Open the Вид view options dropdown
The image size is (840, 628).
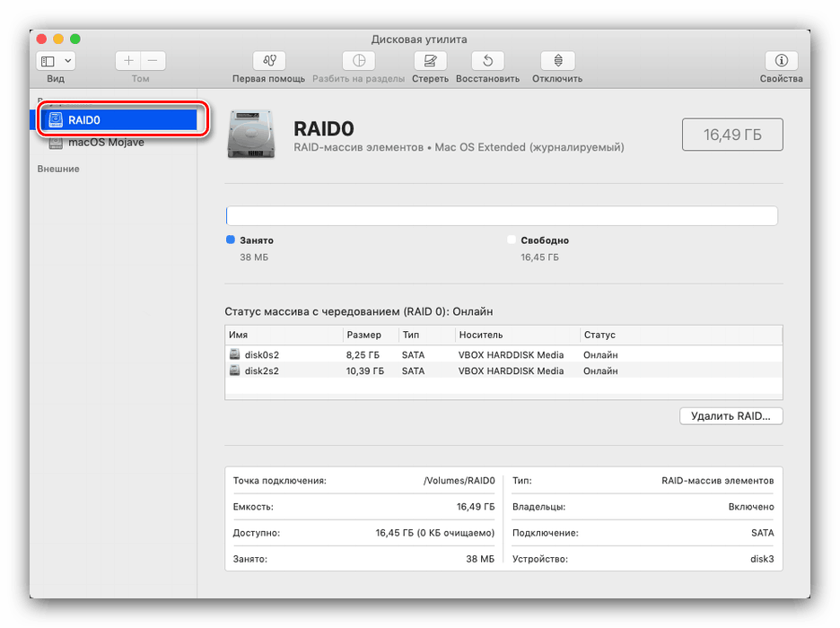coord(67,59)
